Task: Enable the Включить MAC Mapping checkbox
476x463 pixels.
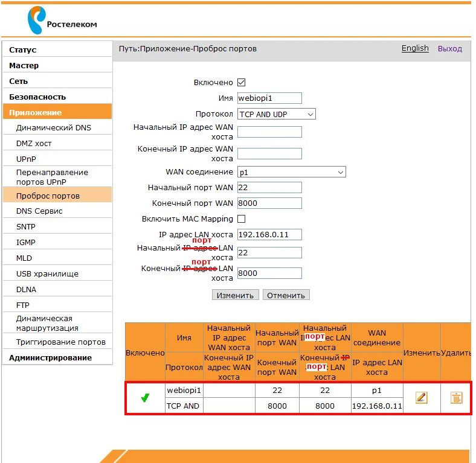Action: click(242, 219)
